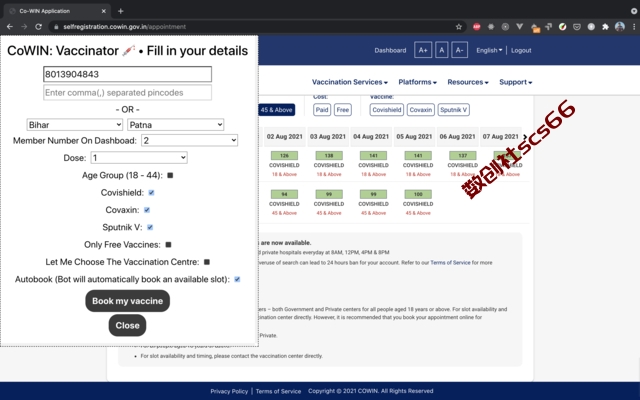Open the Chrome profile avatar

pyautogui.click(x=620, y=27)
